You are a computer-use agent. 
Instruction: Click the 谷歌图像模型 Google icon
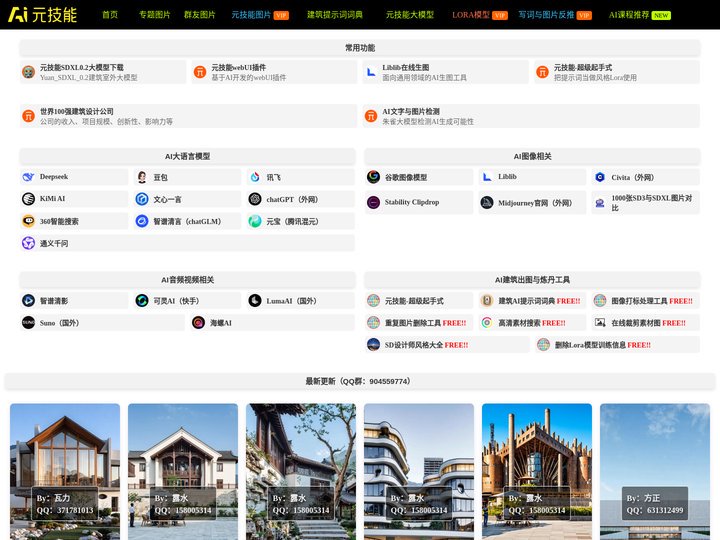coord(373,177)
